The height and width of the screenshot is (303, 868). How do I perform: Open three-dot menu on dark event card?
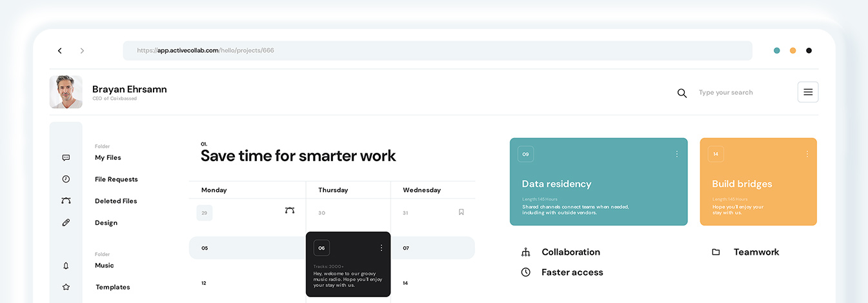(x=381, y=248)
